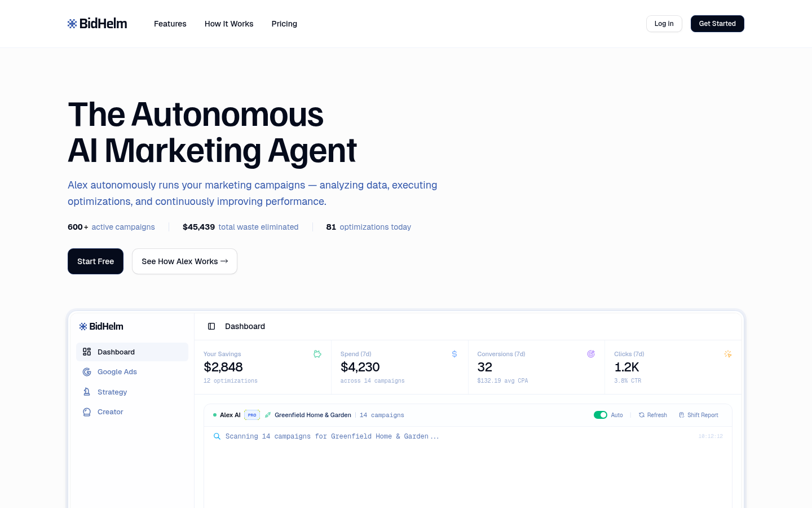Click the piggy bank savings icon
The image size is (812, 508).
tap(317, 354)
